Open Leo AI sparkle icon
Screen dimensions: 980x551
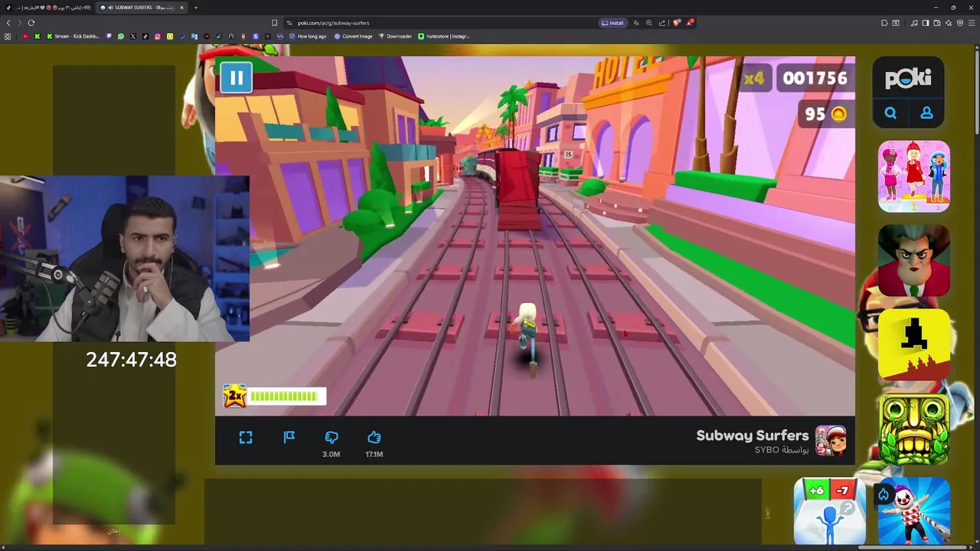click(x=949, y=23)
